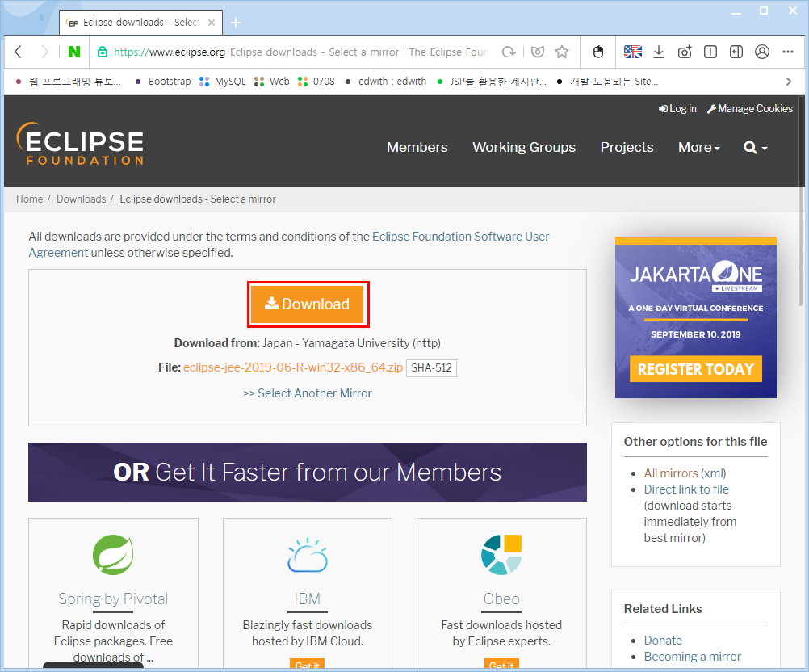Click Select Another Mirror link
Screen dimensions: 809x672
point(308,393)
